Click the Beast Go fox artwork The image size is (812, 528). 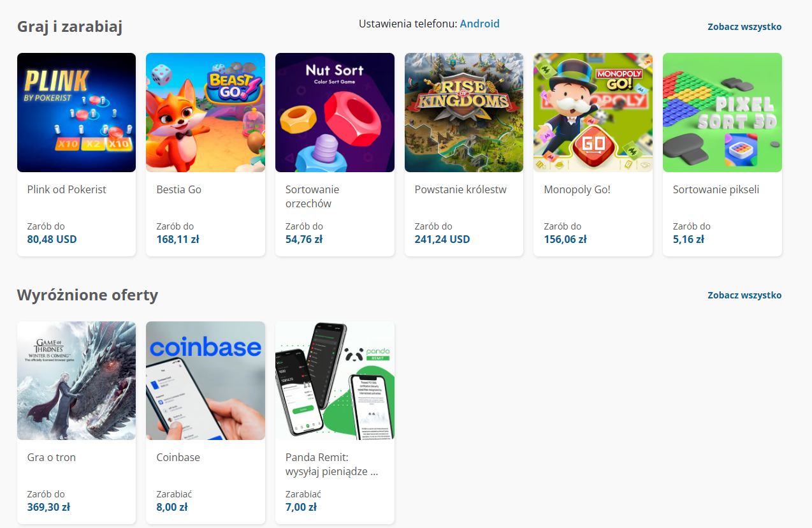[x=205, y=112]
